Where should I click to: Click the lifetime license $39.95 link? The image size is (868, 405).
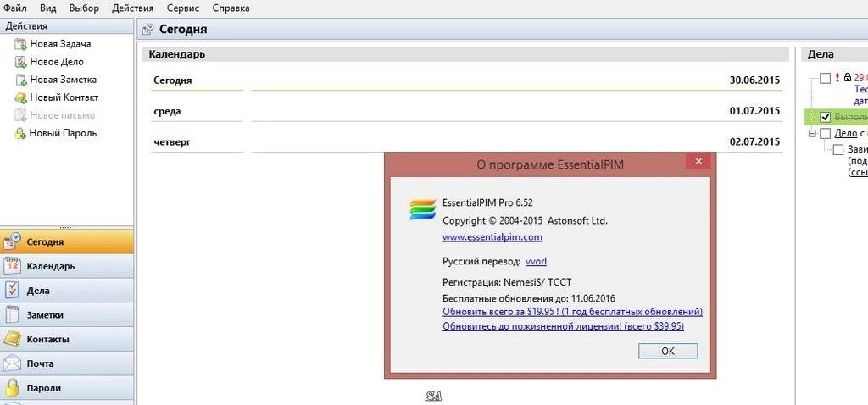click(563, 326)
